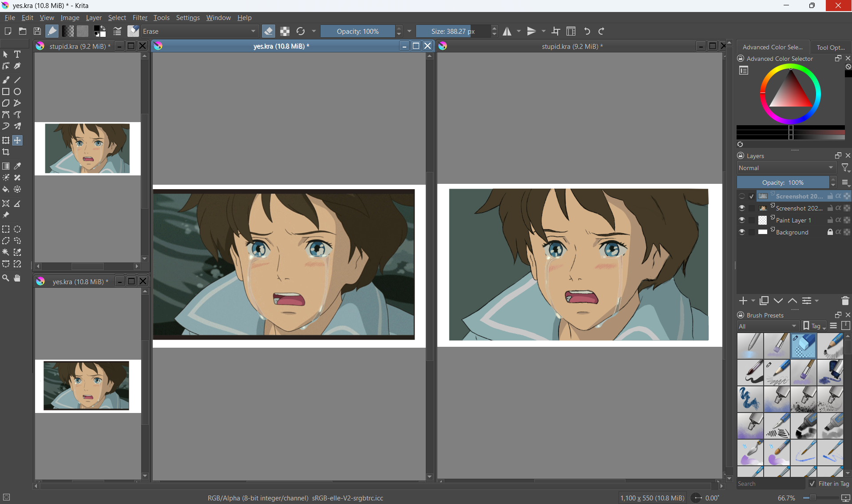The width and height of the screenshot is (852, 504).
Task: Uncheck Filter in Tag checkbox
Action: point(812,484)
